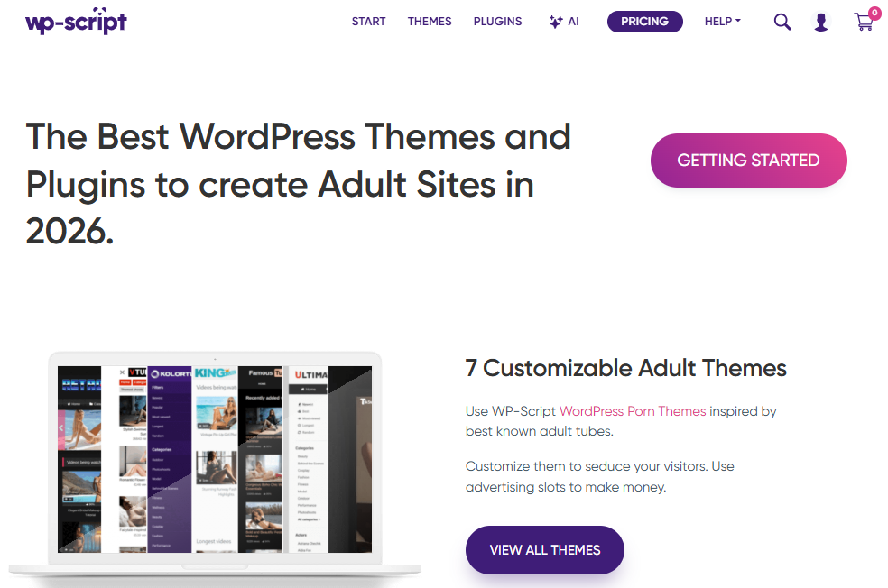Open the shopping cart icon
The image size is (888, 588).
coord(864,23)
